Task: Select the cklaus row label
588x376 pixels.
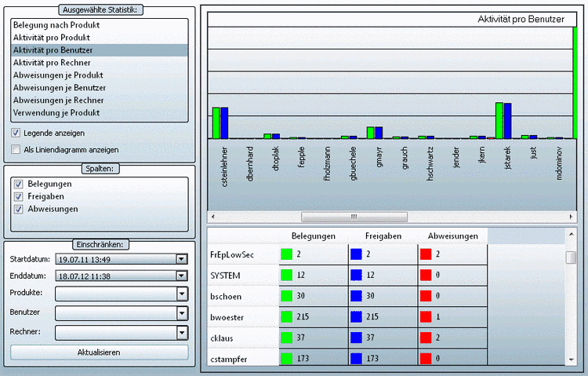Action: tap(222, 338)
